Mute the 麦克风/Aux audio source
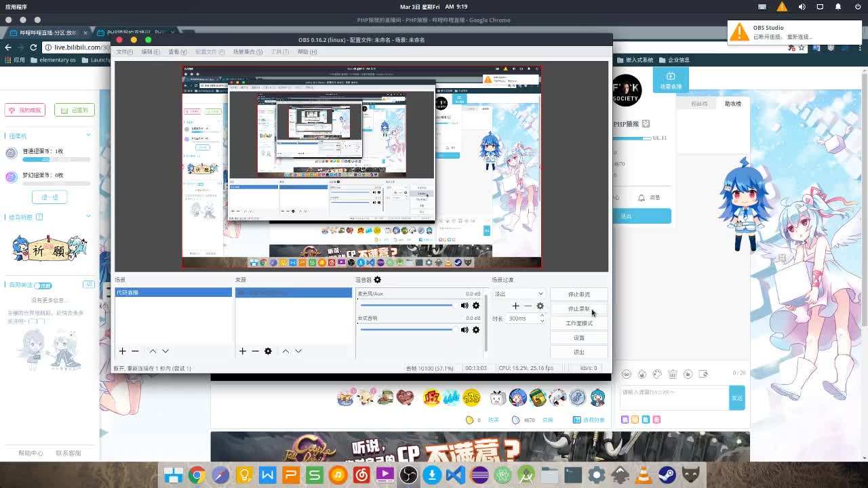 pyautogui.click(x=464, y=305)
